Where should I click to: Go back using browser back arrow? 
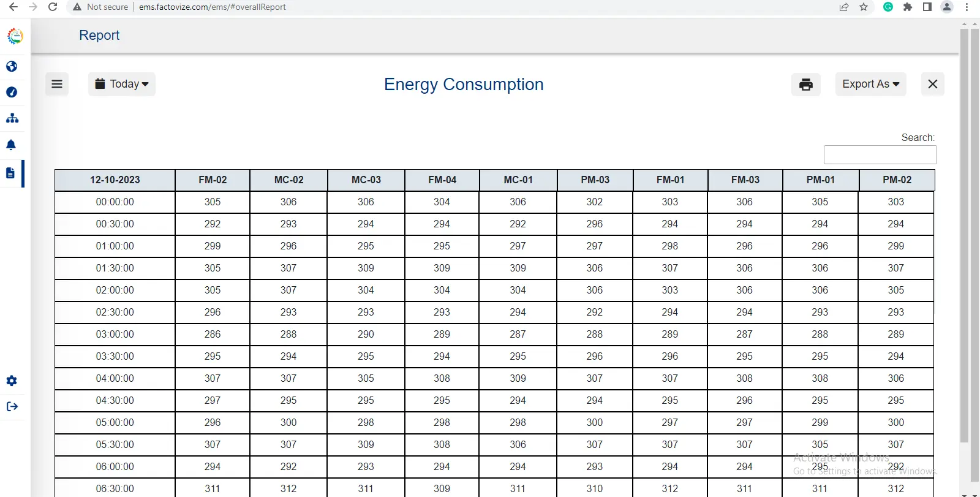click(x=13, y=7)
